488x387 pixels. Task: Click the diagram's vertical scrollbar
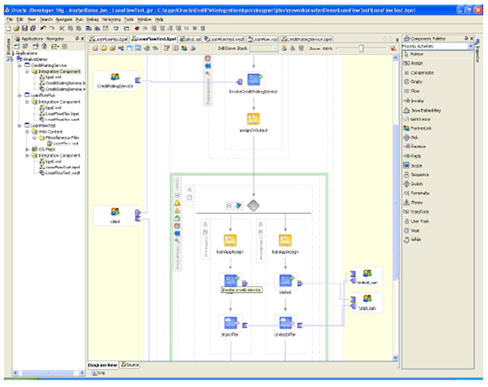click(x=395, y=208)
